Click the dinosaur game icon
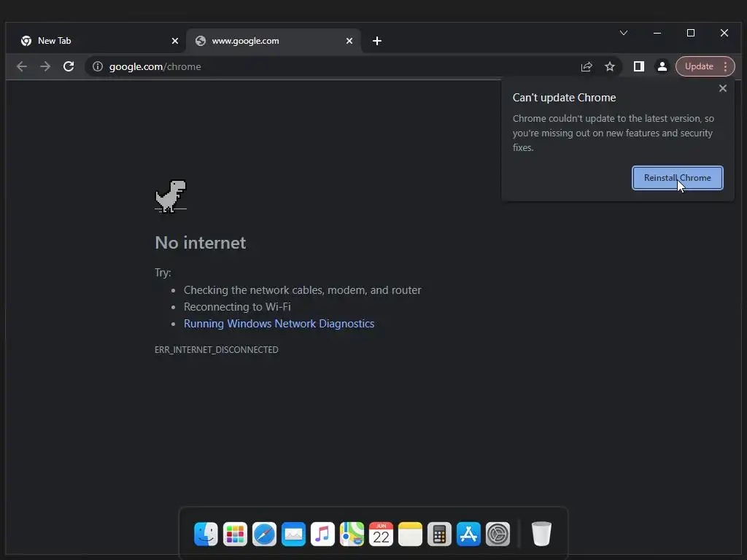 tap(171, 196)
